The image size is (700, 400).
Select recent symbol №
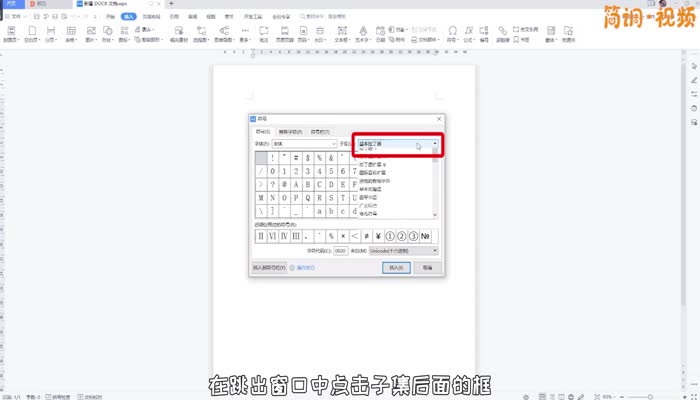click(x=425, y=236)
